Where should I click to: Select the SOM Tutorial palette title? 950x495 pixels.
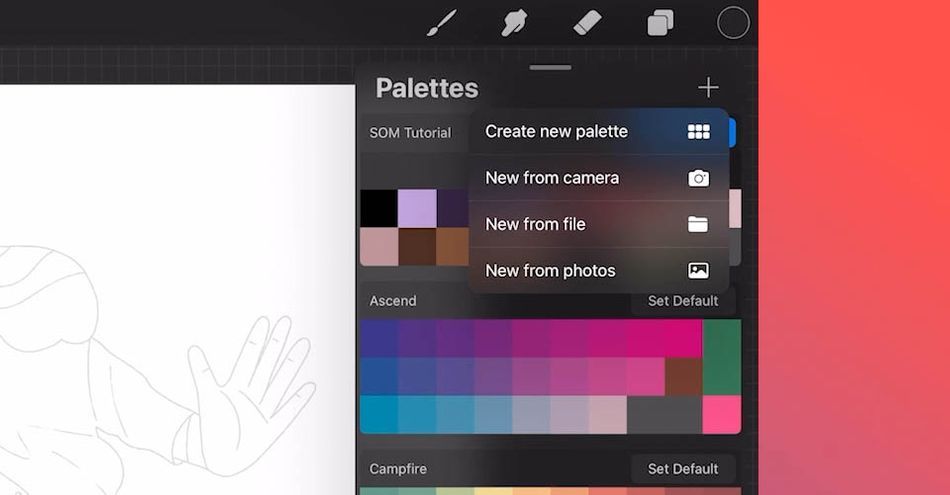(x=410, y=133)
